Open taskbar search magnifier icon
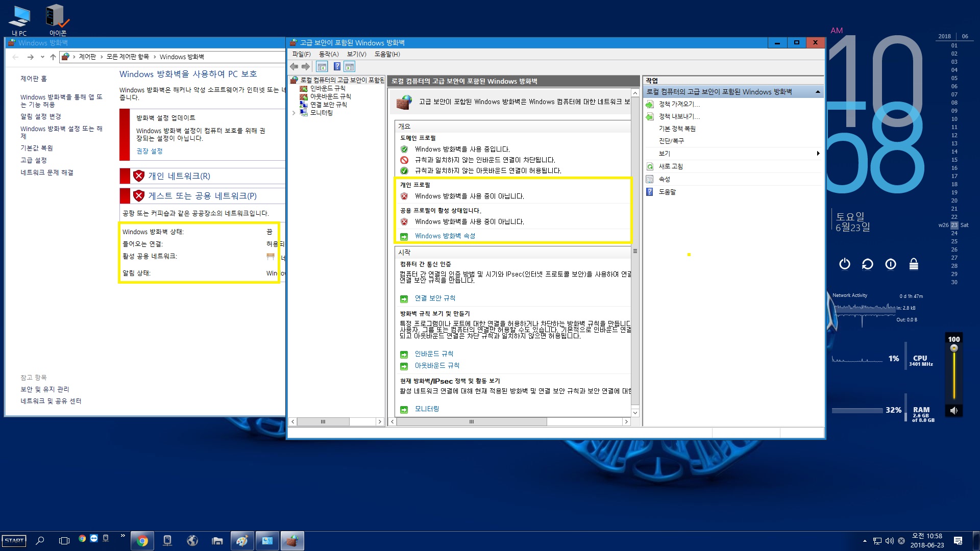The height and width of the screenshot is (551, 980). [x=40, y=541]
